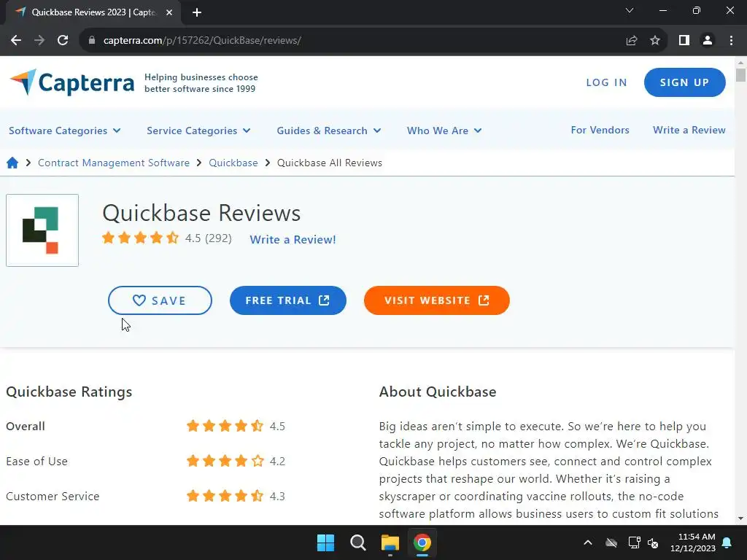Image resolution: width=747 pixels, height=560 pixels.
Task: Bookmark this page with star icon
Action: 655,41
